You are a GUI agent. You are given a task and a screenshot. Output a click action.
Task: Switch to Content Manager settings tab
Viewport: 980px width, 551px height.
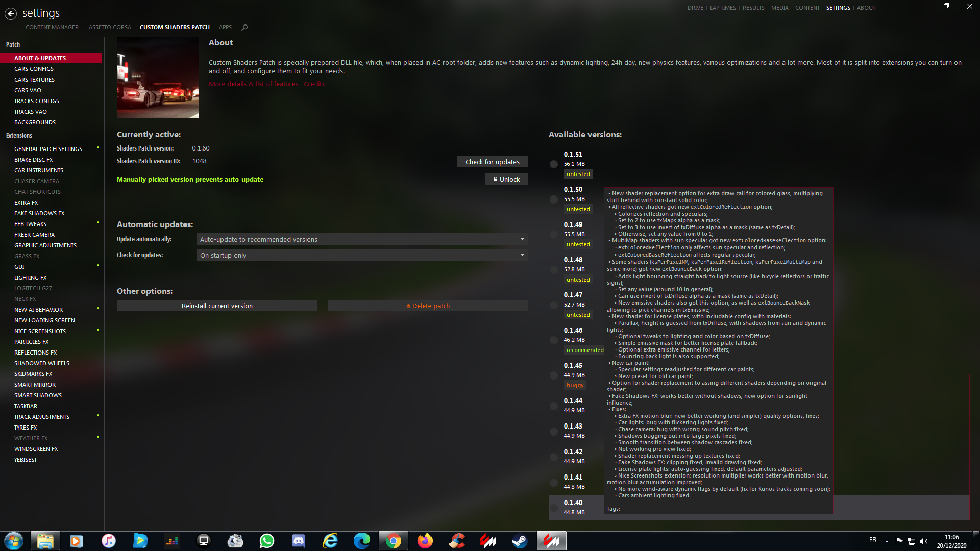point(52,27)
